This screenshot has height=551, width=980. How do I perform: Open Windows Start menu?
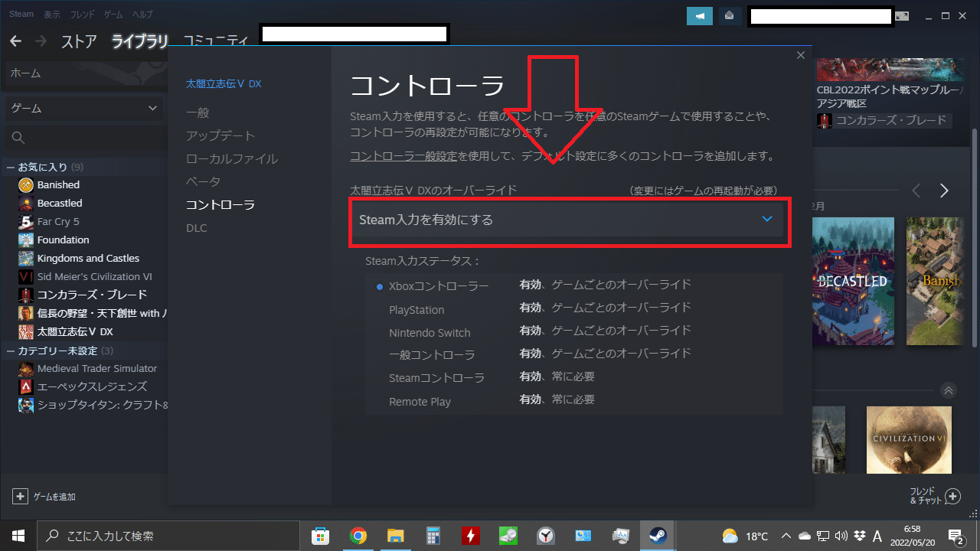(x=18, y=536)
